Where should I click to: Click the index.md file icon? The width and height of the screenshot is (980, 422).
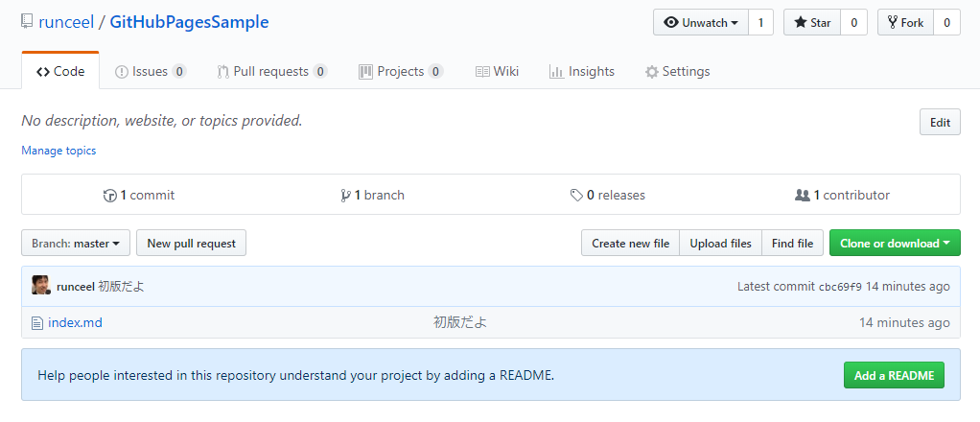[37, 323]
